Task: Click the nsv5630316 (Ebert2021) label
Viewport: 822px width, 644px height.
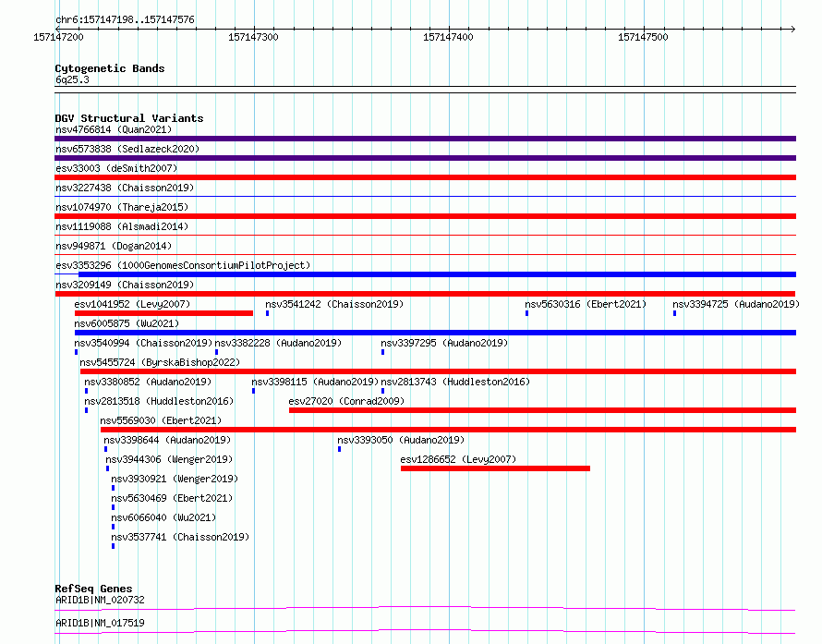Action: point(586,304)
